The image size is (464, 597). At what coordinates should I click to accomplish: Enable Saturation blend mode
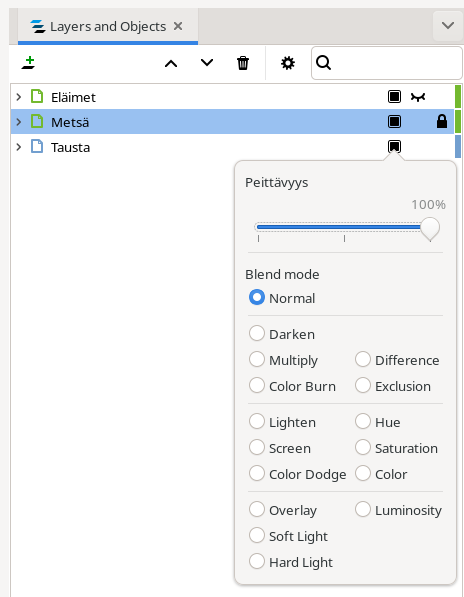click(x=396, y=448)
